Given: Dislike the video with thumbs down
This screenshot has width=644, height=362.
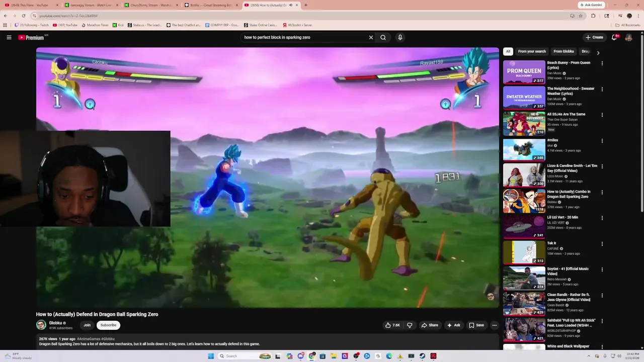Looking at the screenshot, I should point(410,325).
